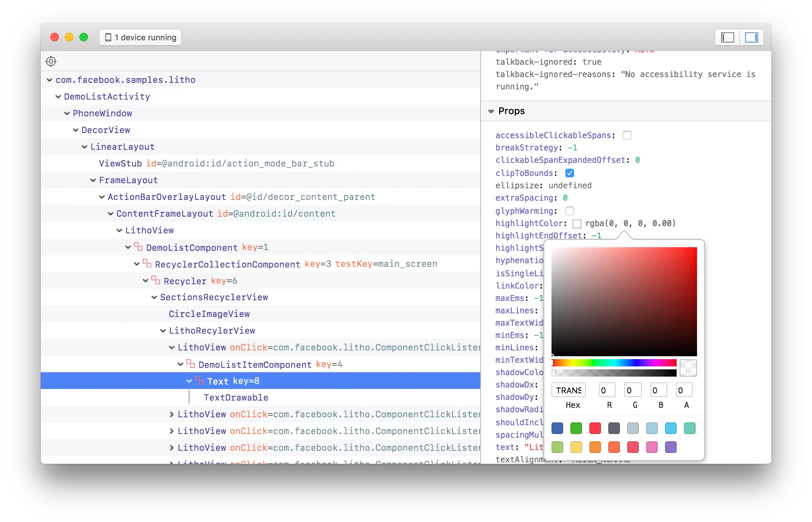The width and height of the screenshot is (812, 522).
Task: Select the TextDrawable tree item
Action: click(x=236, y=398)
